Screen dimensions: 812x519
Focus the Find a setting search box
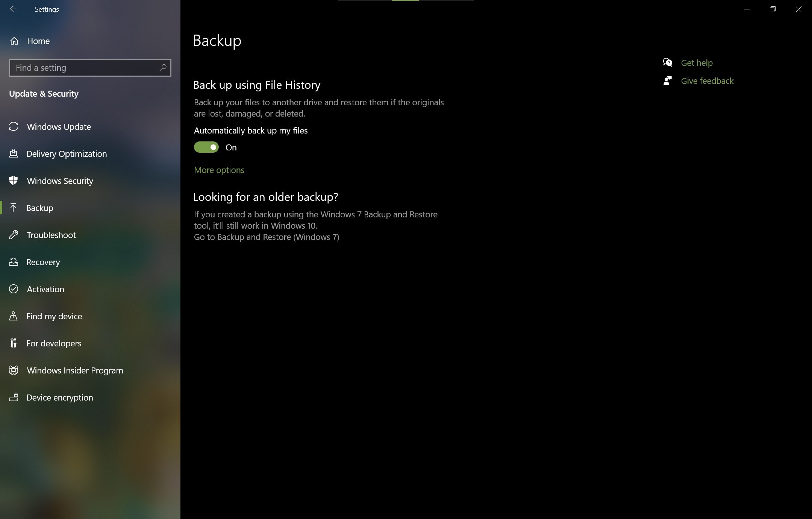tap(90, 68)
